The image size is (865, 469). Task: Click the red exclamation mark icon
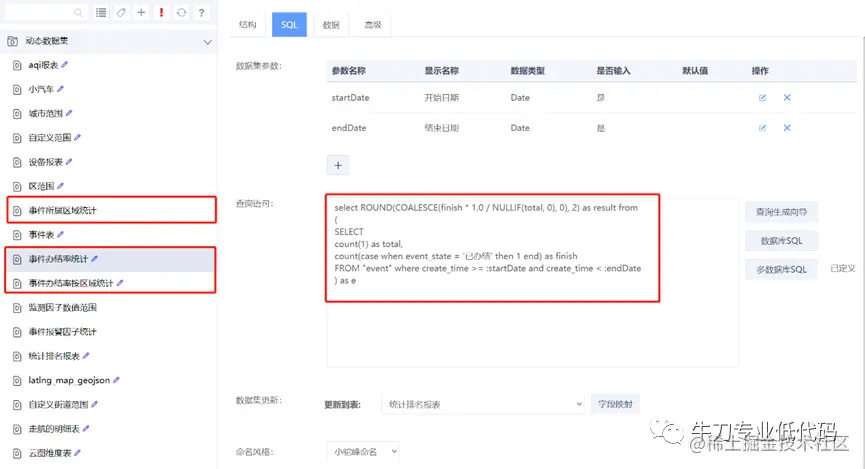click(x=161, y=12)
